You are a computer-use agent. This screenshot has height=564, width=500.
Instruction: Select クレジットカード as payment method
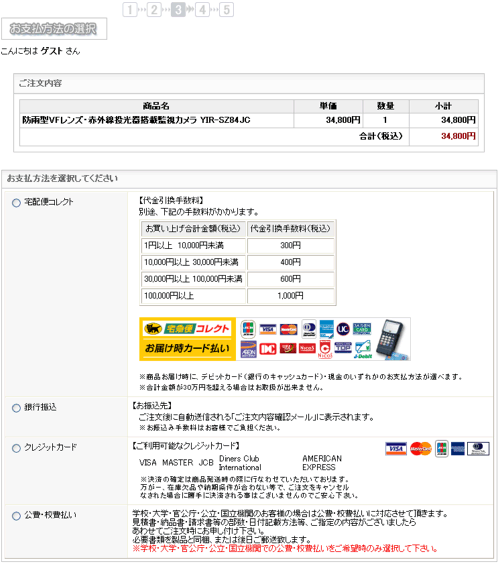pyautogui.click(x=16, y=448)
